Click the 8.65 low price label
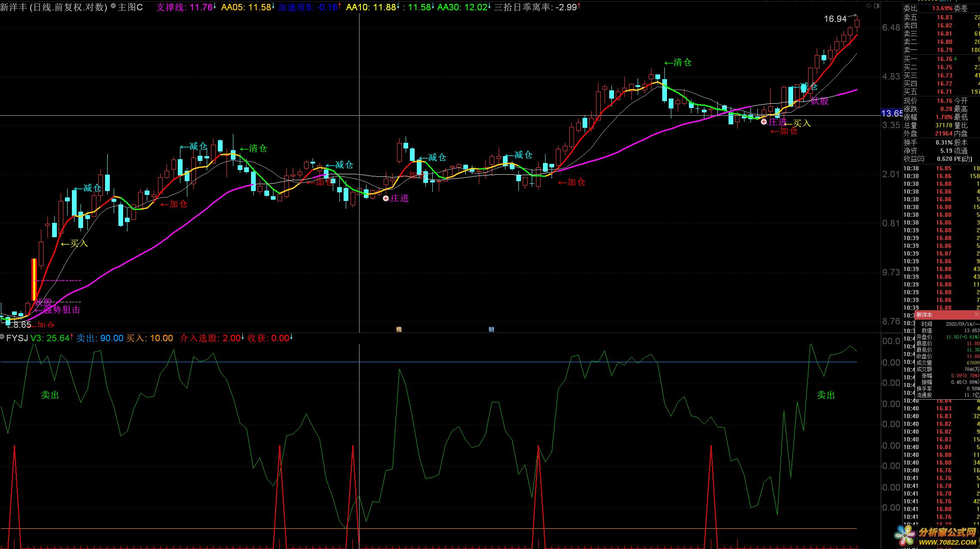 (x=22, y=325)
